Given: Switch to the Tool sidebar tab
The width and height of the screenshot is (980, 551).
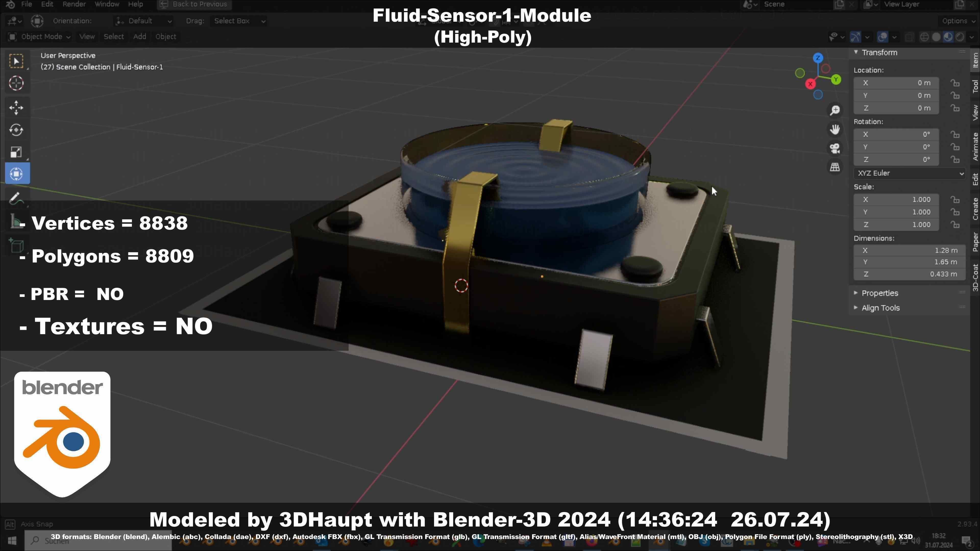Looking at the screenshot, I should 975,86.
